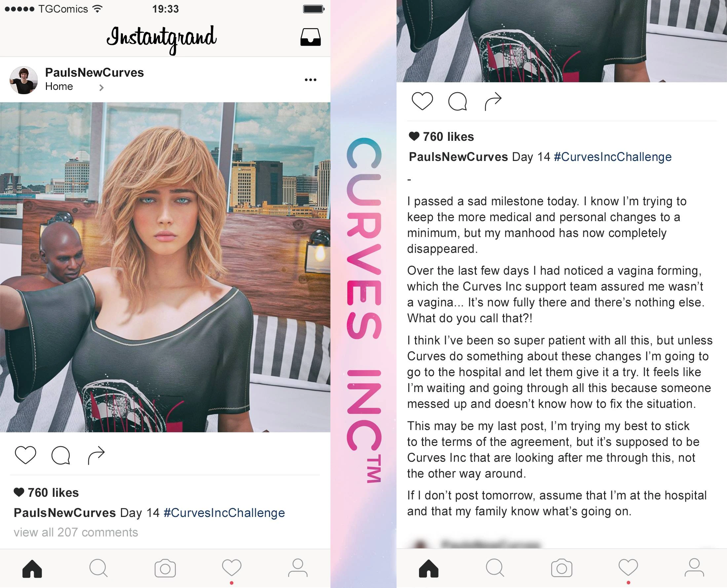The image size is (727, 588).
Task: Open the inbox tray icon
Action: [x=310, y=37]
